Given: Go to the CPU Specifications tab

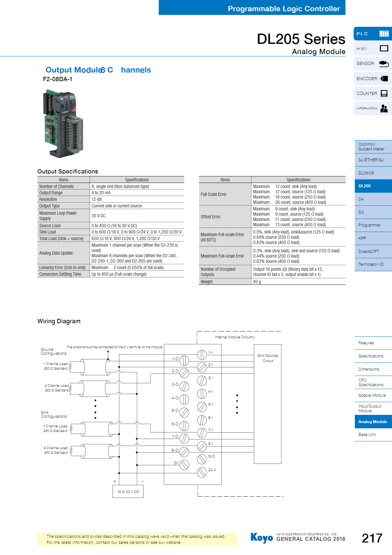Looking at the screenshot, I should [x=373, y=383].
